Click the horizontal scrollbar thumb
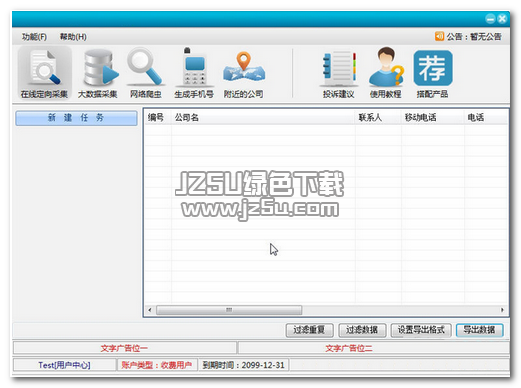Viewport: 521px width, 388px height. pyautogui.click(x=229, y=310)
